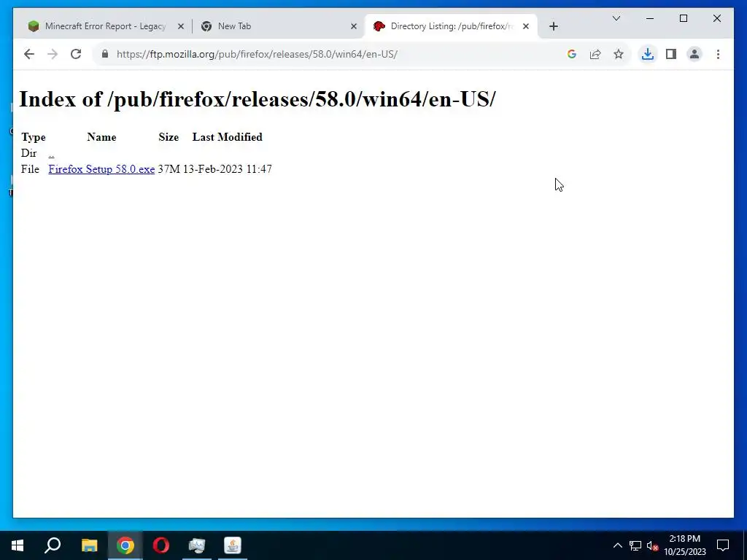The width and height of the screenshot is (747, 560).
Task: Launch Opera from the taskbar
Action: 161,545
